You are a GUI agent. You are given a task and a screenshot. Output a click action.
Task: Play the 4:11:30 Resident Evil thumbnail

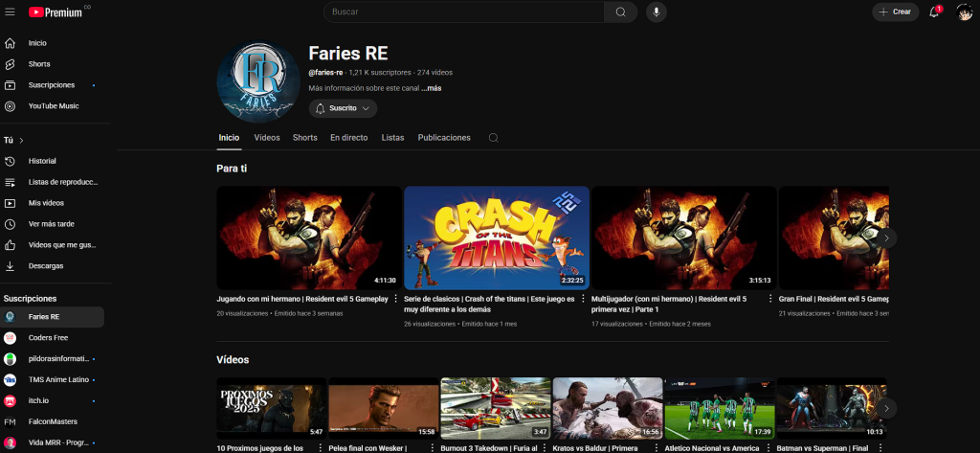pos(309,238)
